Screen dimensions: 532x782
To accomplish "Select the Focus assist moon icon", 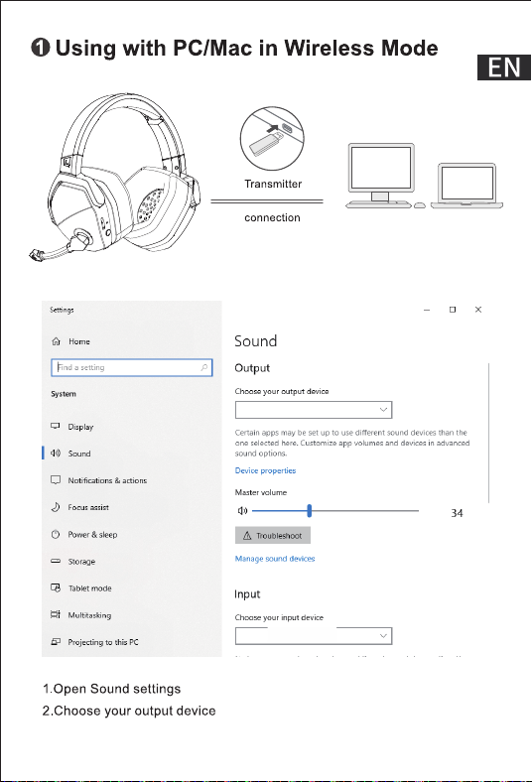I will pos(56,507).
